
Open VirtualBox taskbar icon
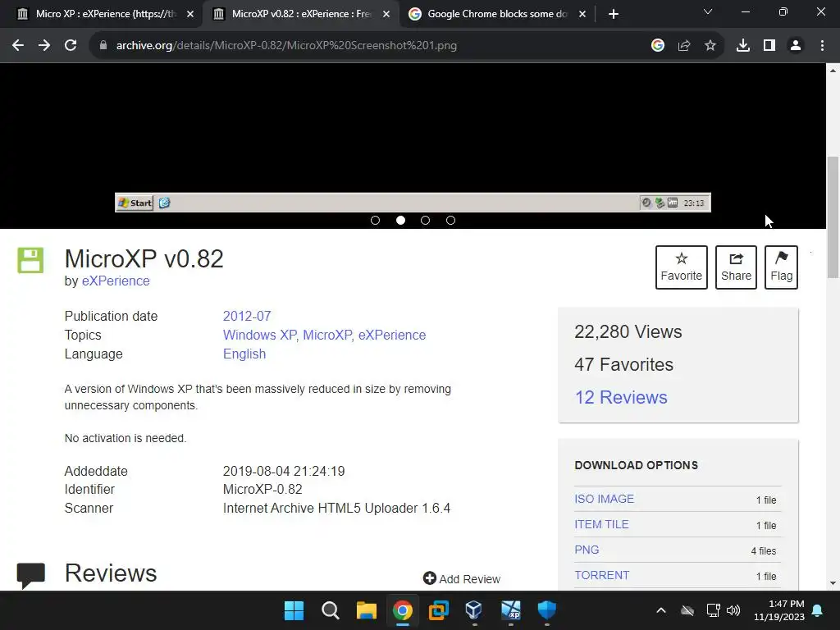pos(474,610)
